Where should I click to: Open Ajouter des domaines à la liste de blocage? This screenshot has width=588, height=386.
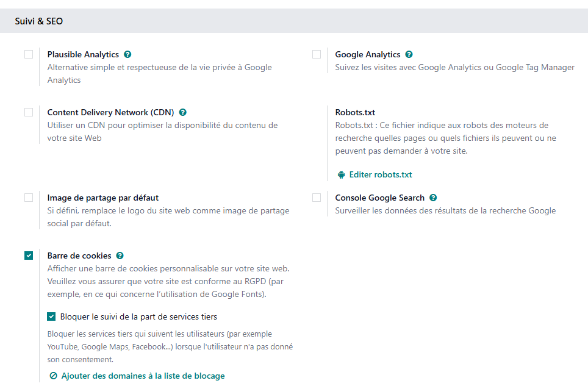tap(143, 376)
